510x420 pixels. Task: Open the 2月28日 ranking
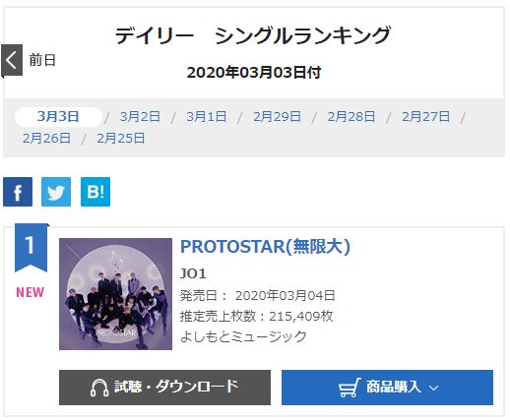(351, 117)
